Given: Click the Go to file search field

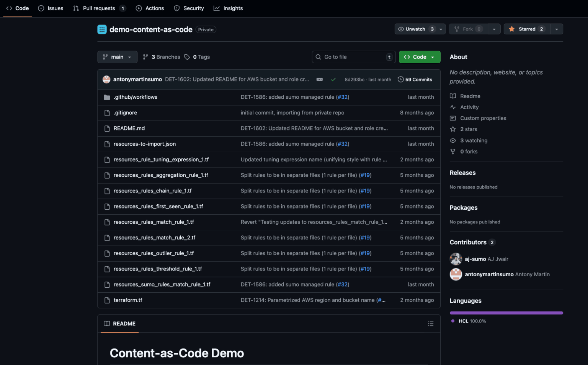Looking at the screenshot, I should click(x=353, y=57).
